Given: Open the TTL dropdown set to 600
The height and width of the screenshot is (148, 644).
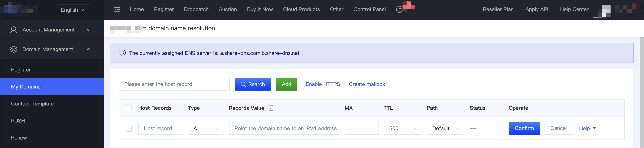Looking at the screenshot, I should pos(403,128).
